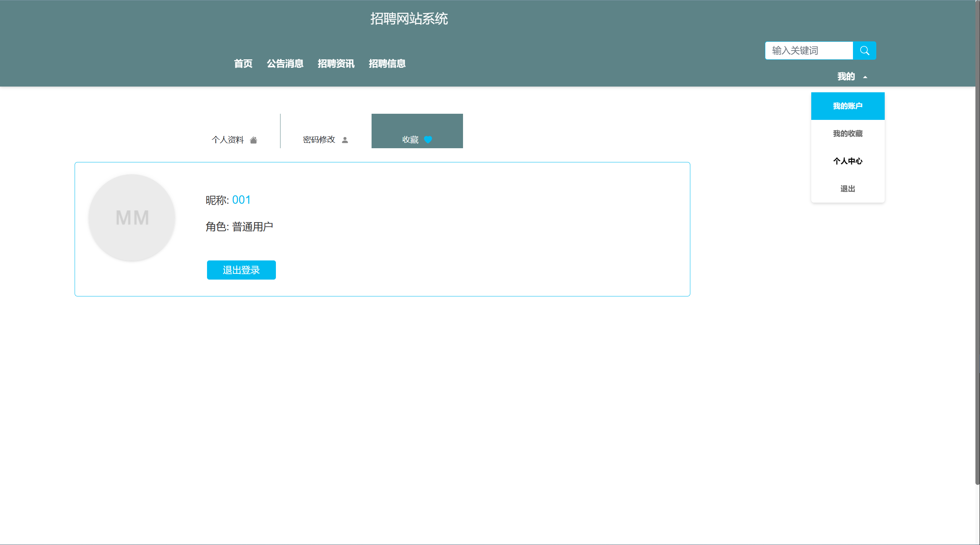This screenshot has height=545, width=980.
Task: Switch to the 个人资料 tab
Action: pos(228,140)
